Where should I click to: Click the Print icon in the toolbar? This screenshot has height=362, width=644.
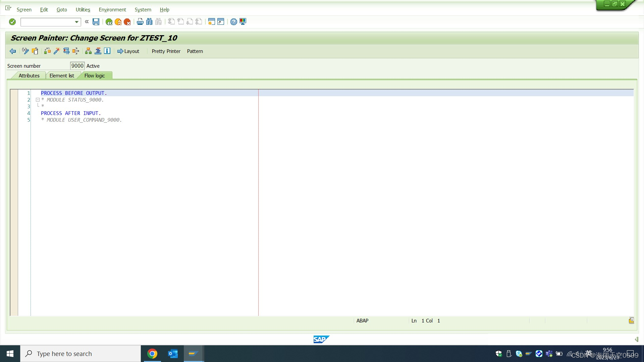point(140,22)
